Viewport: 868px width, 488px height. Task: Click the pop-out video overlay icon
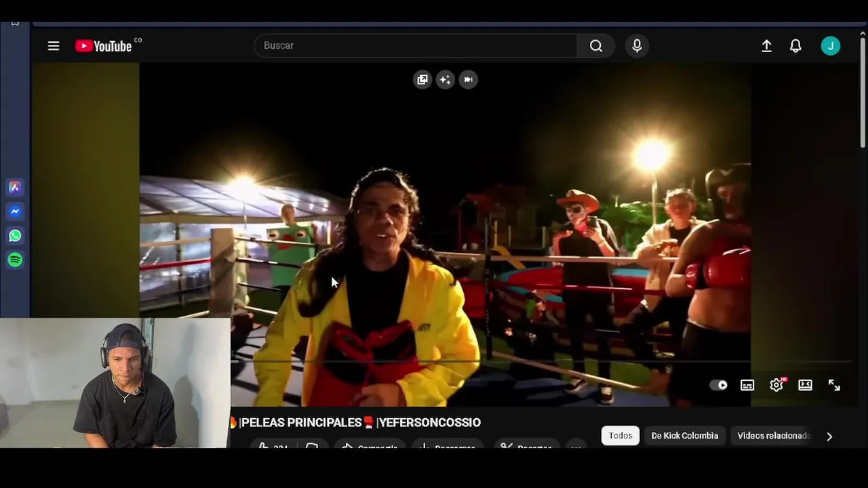422,79
